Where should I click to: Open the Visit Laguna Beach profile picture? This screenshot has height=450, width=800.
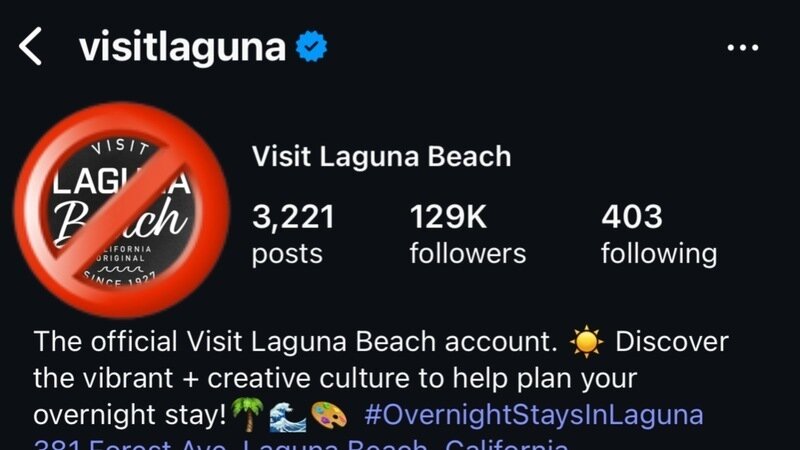(x=121, y=210)
